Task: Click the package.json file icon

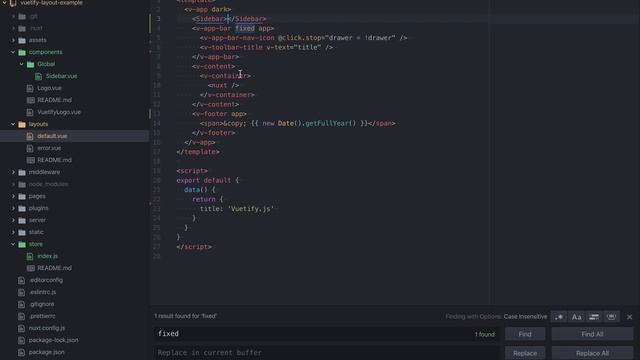Action: point(22,352)
